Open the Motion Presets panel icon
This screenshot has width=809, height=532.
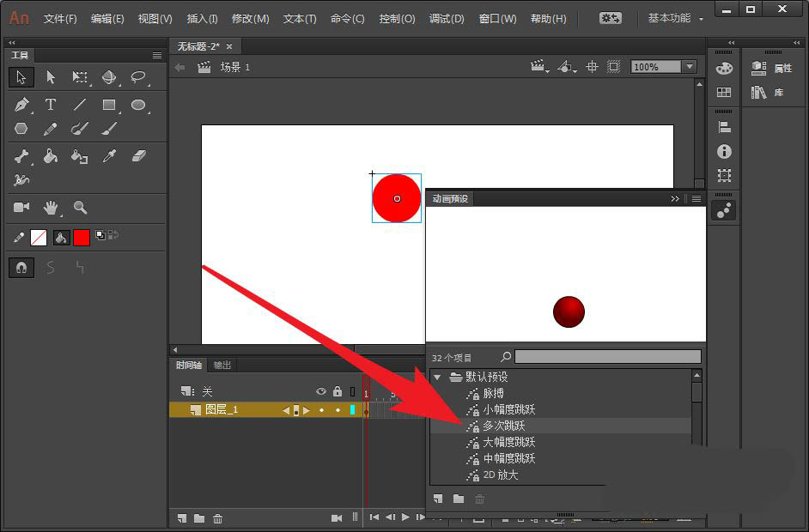[x=724, y=210]
